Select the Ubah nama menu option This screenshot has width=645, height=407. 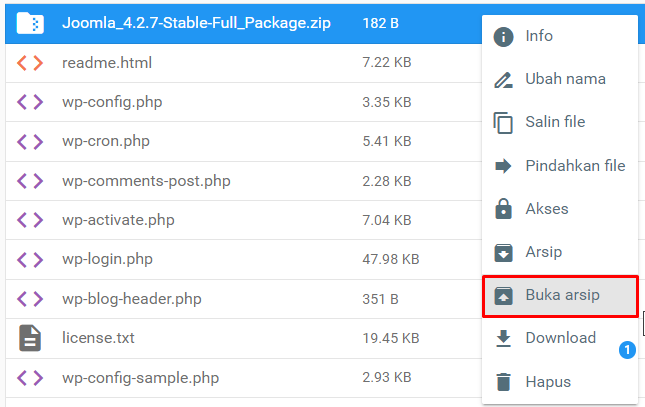565,79
